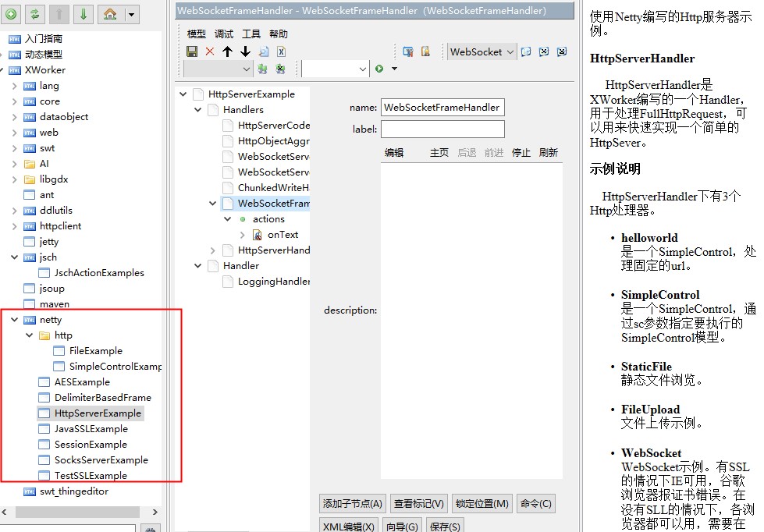Expand the libgdx folder node
The height and width of the screenshot is (532, 764).
(14, 179)
